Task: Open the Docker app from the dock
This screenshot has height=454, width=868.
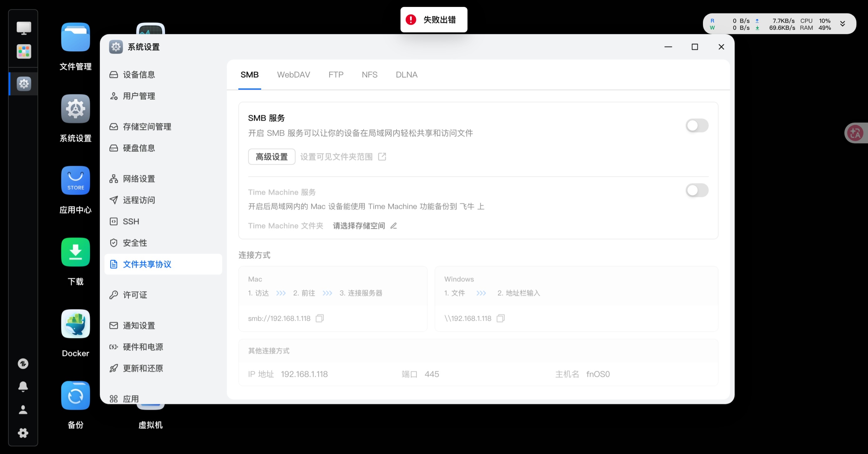Action: (x=75, y=324)
